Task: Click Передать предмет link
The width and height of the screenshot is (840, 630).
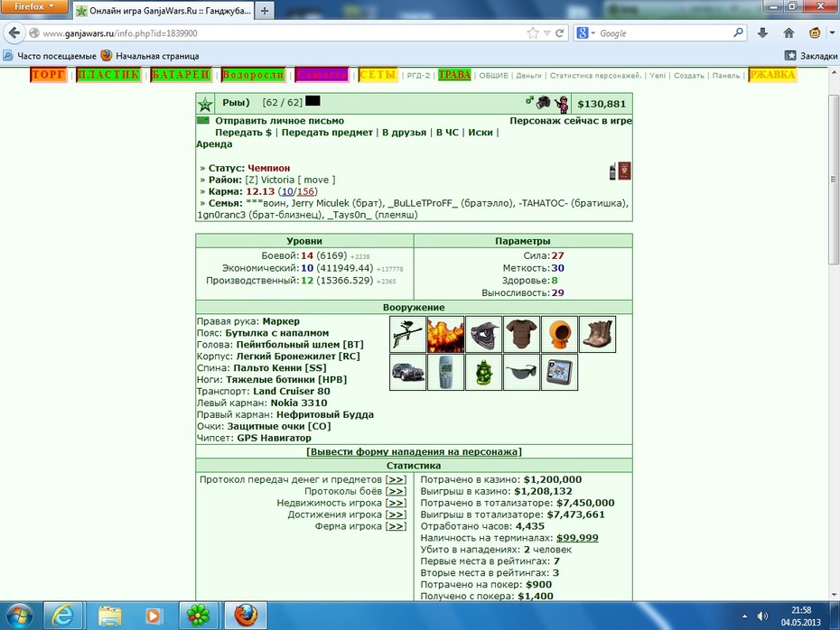Action: (327, 133)
